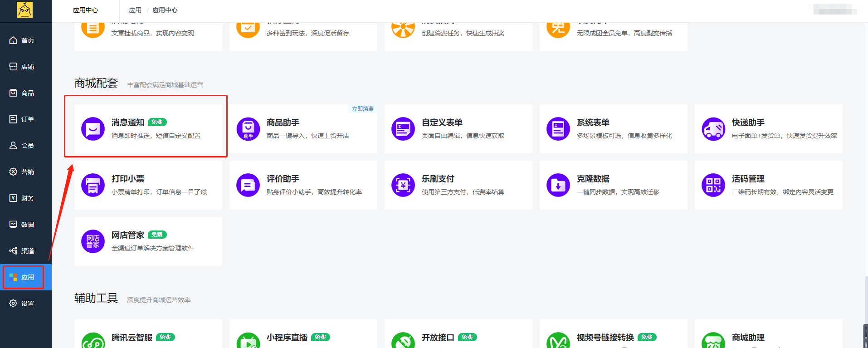The width and height of the screenshot is (868, 348).
Task: Click 文章挂载商品 description card at top
Action: [148, 36]
